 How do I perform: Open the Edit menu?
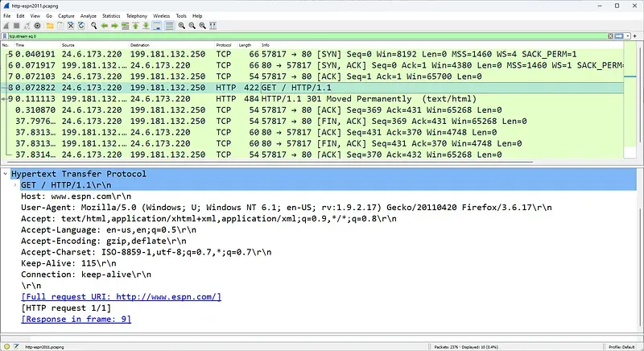pos(21,15)
